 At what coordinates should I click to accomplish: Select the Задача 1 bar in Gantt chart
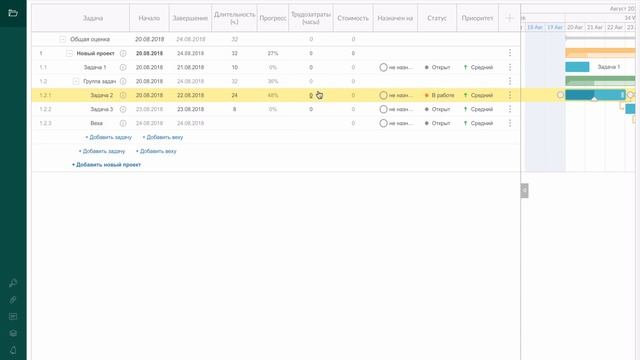(x=577, y=67)
